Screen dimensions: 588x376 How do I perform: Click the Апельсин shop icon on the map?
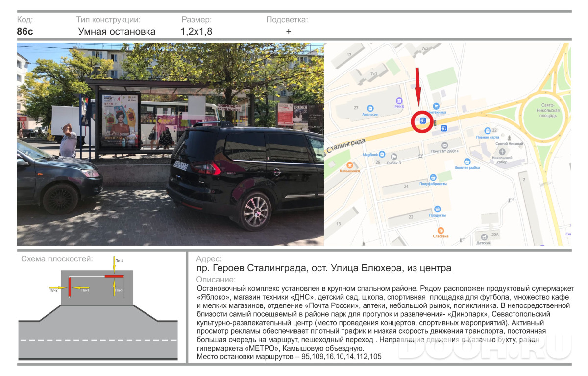pyautogui.click(x=371, y=108)
